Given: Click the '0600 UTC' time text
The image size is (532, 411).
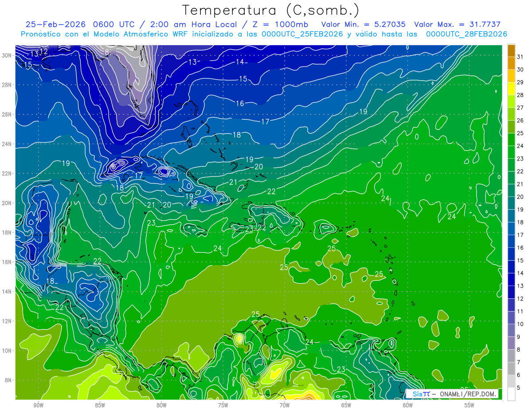Looking at the screenshot, I should [x=114, y=24].
